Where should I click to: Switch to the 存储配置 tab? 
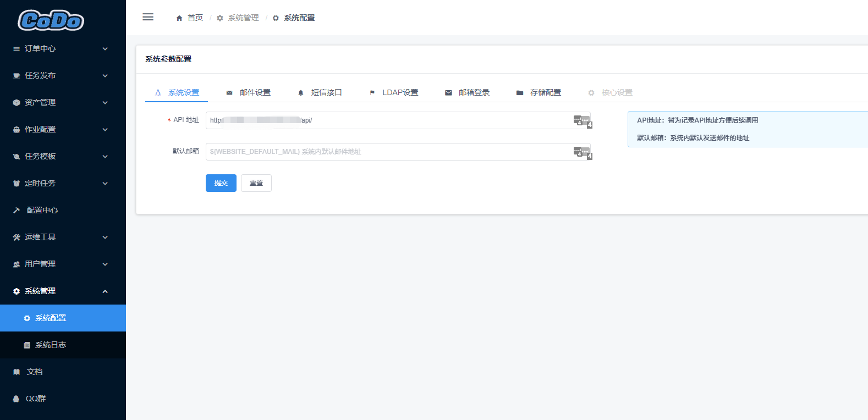539,92
